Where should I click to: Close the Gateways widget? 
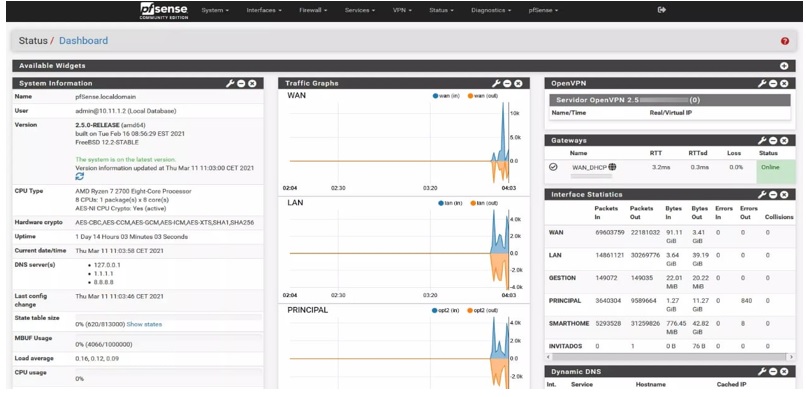coord(784,140)
